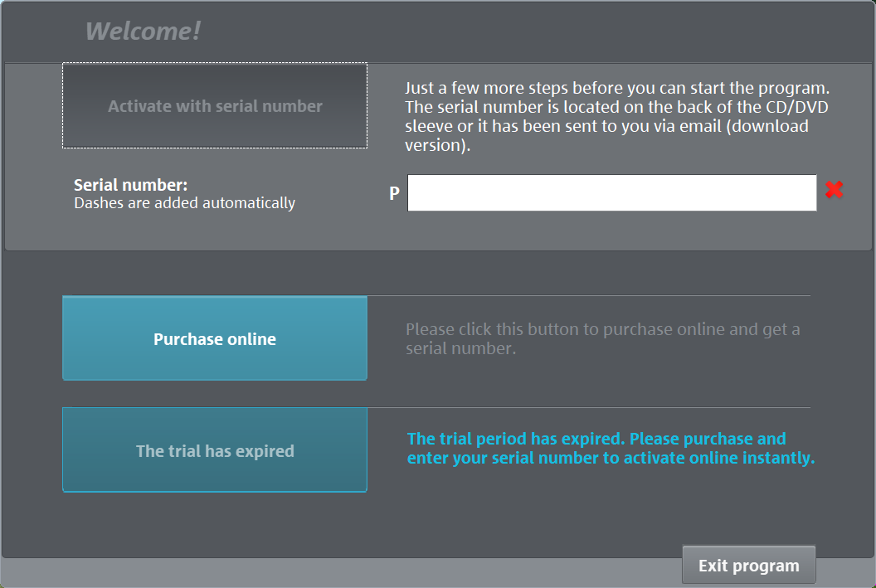Click the light gray bottom status strip
Screen dimensions: 876x588
(x=332, y=572)
